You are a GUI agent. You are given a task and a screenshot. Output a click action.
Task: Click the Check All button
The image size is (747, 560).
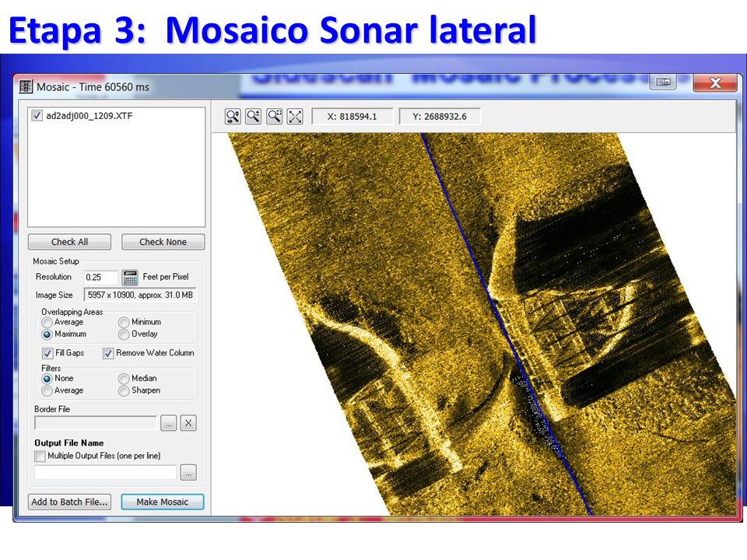click(x=69, y=242)
